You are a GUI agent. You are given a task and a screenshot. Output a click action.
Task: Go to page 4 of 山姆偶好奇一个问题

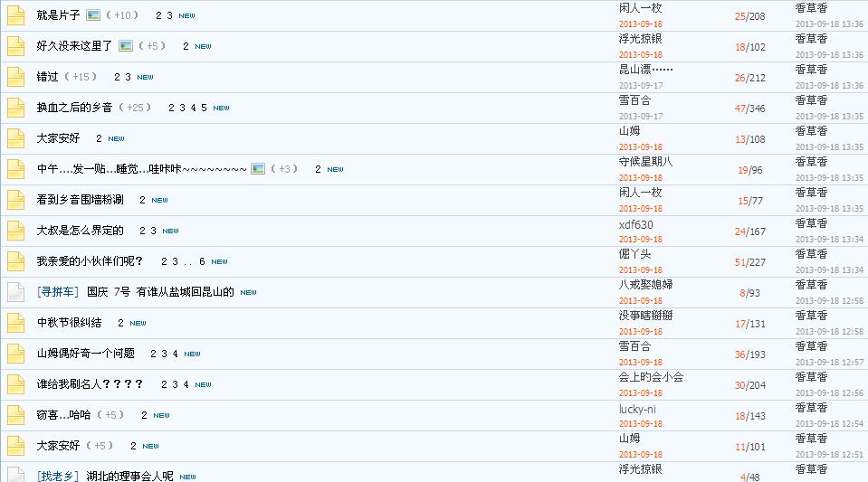coord(175,353)
